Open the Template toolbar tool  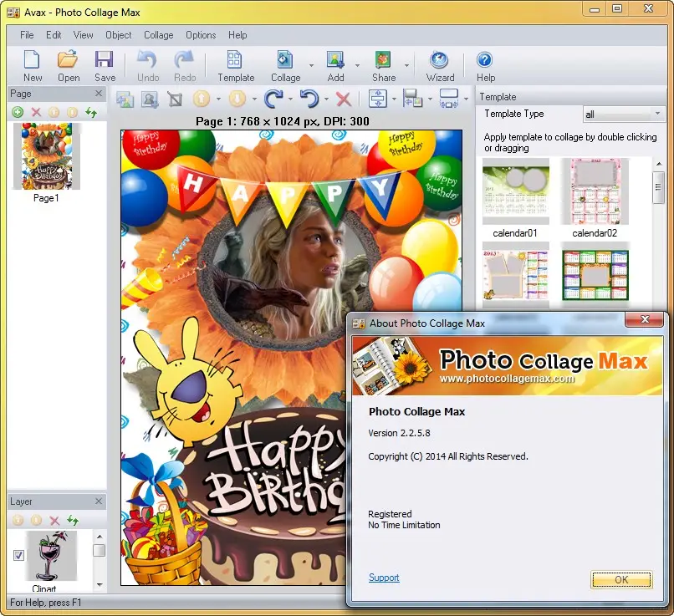pos(236,66)
